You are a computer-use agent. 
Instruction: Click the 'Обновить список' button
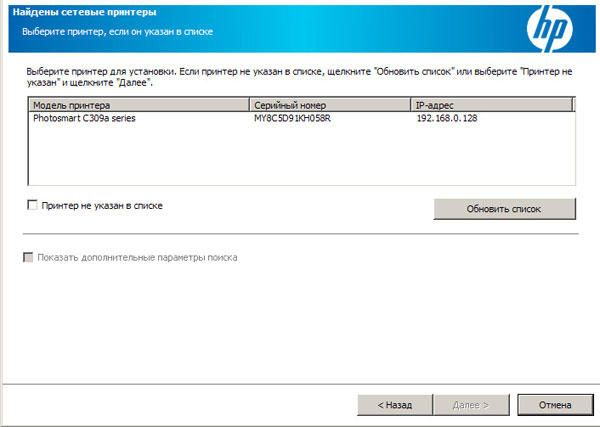pos(504,209)
